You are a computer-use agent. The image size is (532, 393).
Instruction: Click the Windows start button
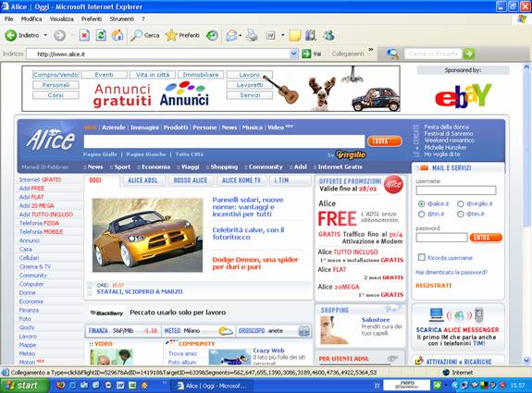click(x=24, y=386)
